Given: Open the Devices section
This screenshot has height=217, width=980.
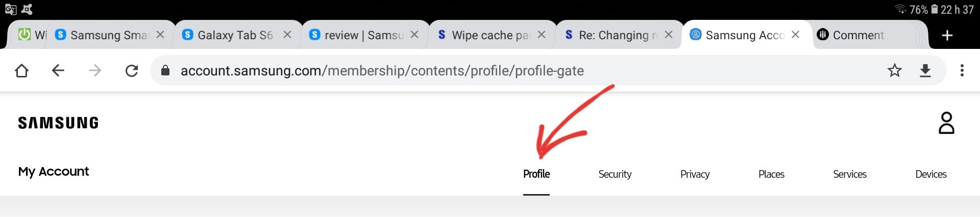Looking at the screenshot, I should [x=930, y=174].
